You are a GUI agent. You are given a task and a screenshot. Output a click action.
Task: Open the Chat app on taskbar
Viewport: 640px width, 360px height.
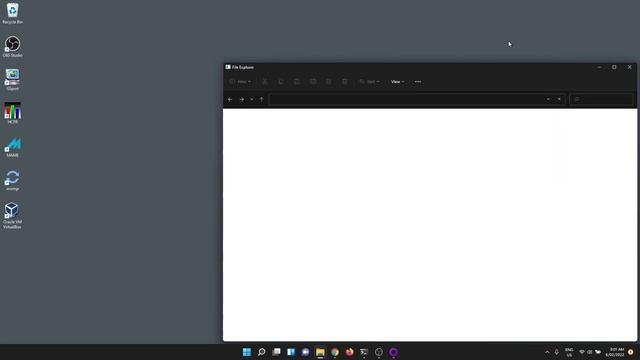(305, 352)
